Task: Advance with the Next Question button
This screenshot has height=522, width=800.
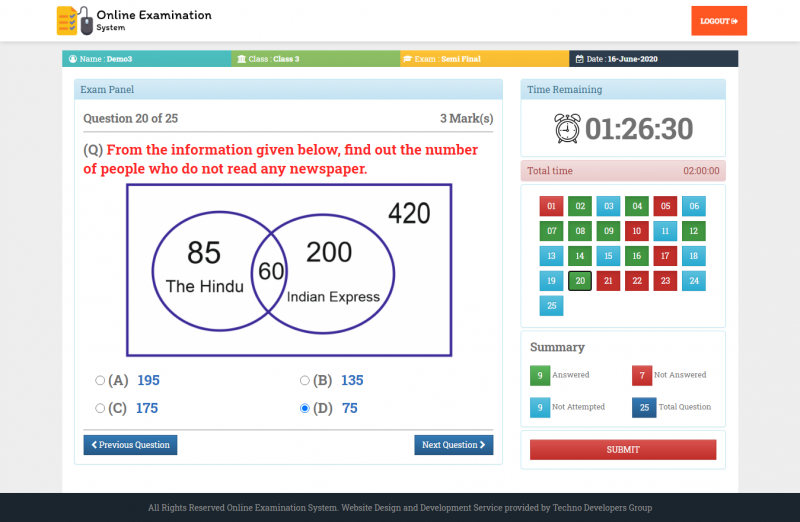Action: point(454,445)
